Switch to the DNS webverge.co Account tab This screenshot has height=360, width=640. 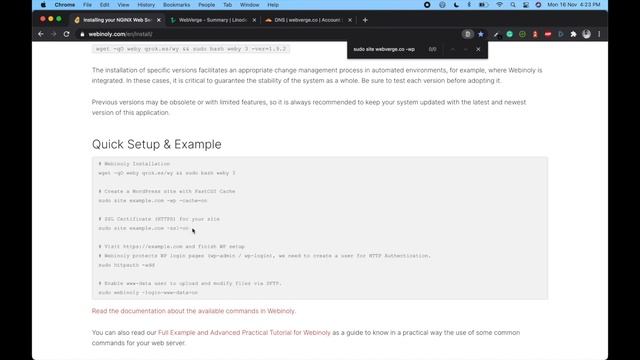pos(307,20)
